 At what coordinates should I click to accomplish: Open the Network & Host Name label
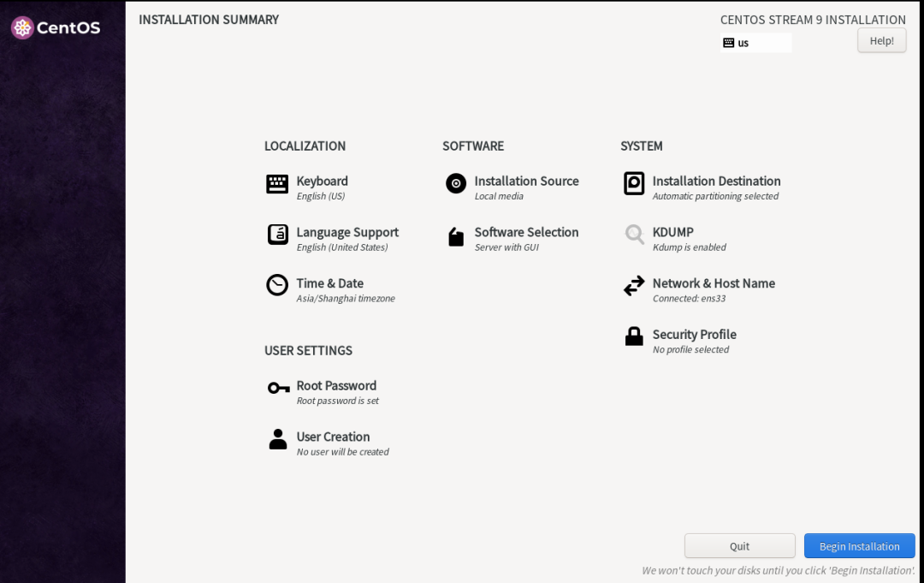coord(714,283)
